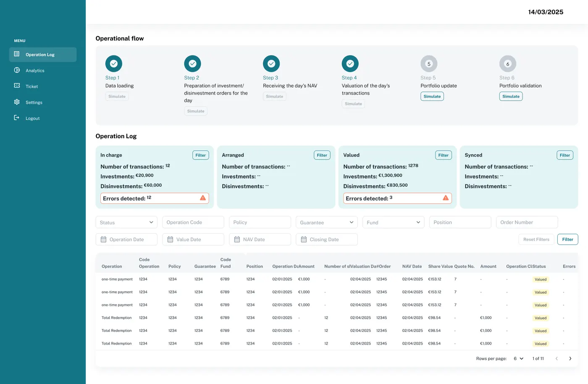Screen dimensions: 588x384
Task: Click Step 5 numbered circle
Action: pos(429,64)
